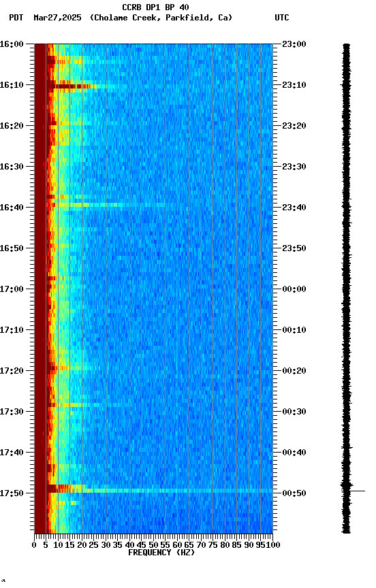Click the '17:20' PDT time label
Image resolution: width=376 pixels, height=588 pixels.
click(x=12, y=371)
